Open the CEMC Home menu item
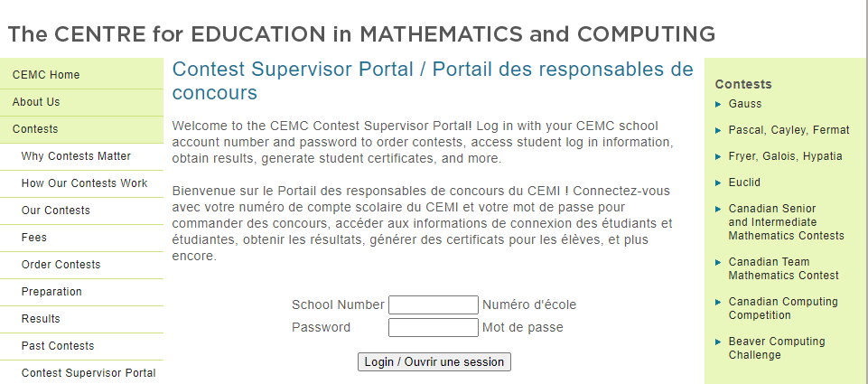Image resolution: width=868 pixels, height=384 pixels. pos(46,75)
